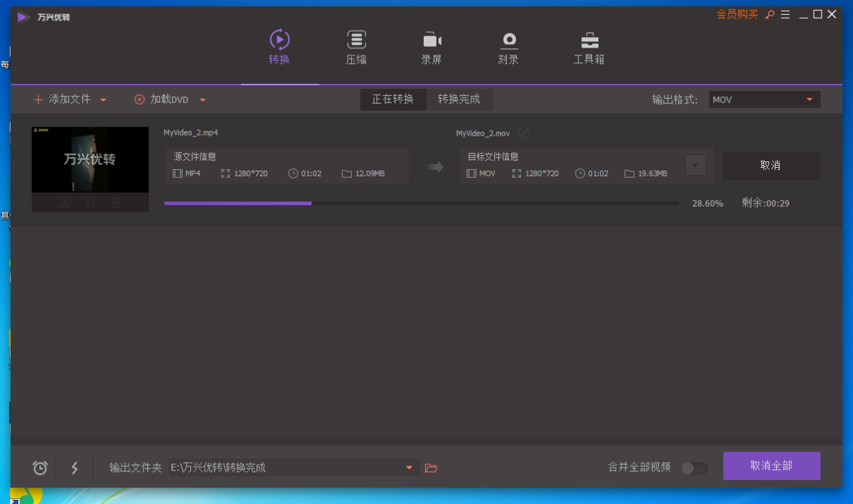853x504 pixels.
Task: Open the 刻录 (Burn) module
Action: click(x=508, y=48)
